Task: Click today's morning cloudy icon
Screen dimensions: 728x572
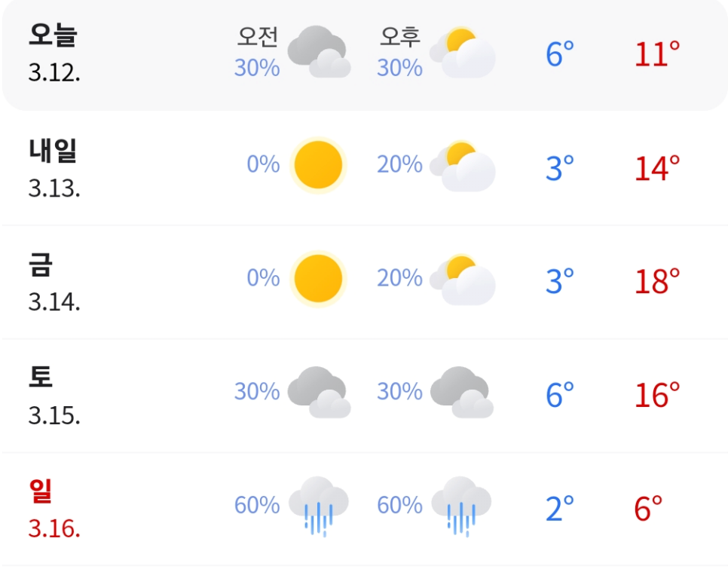Action: (319, 51)
